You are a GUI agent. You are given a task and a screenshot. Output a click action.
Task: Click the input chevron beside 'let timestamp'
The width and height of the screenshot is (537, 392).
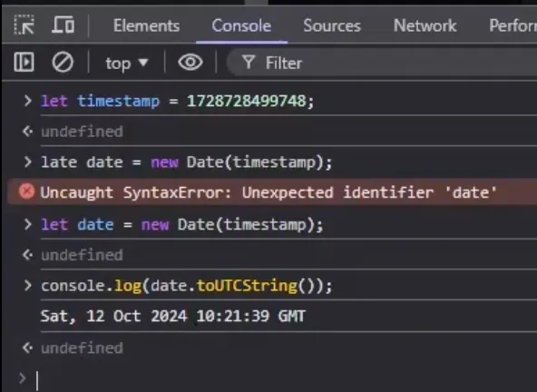pyautogui.click(x=27, y=101)
